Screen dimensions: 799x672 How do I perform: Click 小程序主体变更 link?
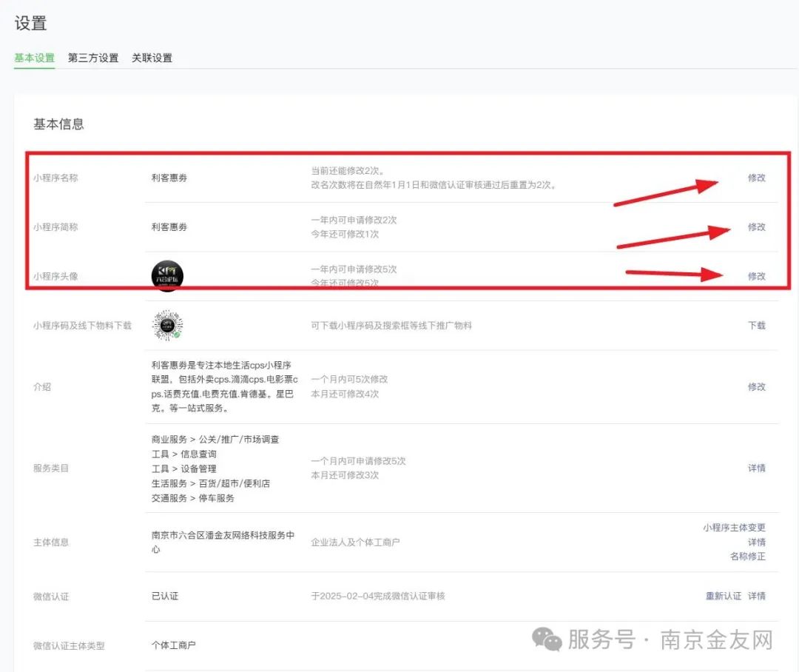pos(734,528)
